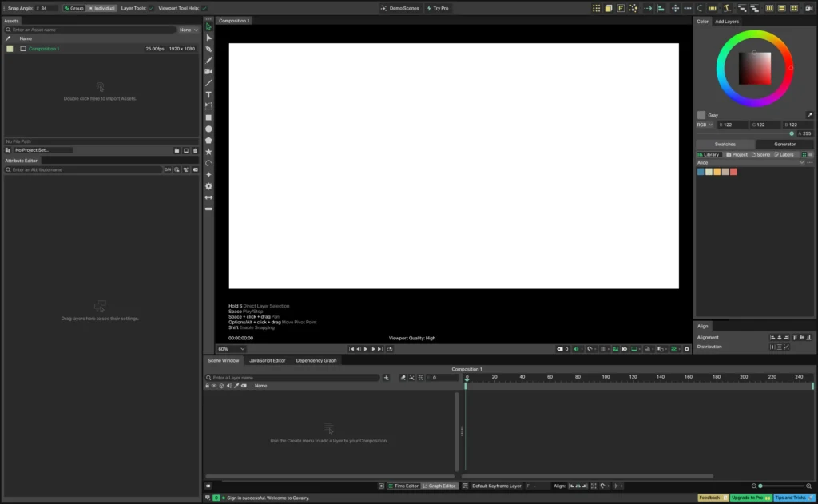Click the eyedropper icon beside Gray

[809, 115]
